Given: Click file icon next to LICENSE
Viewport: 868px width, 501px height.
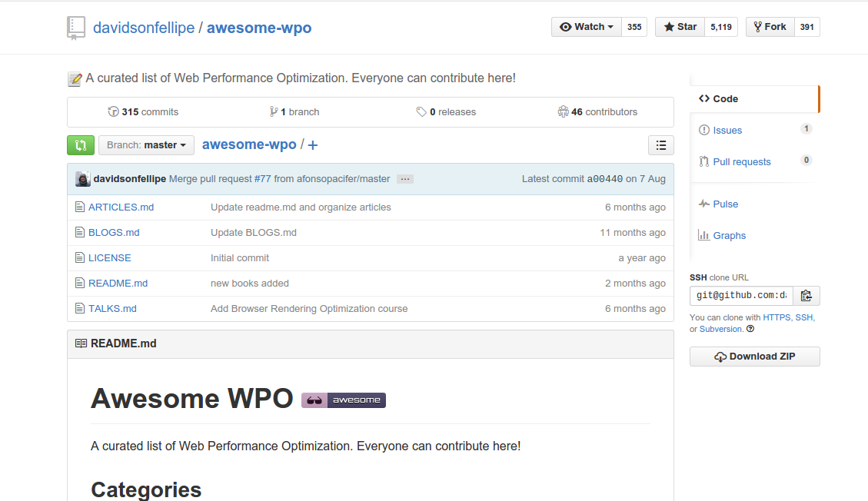Looking at the screenshot, I should (x=80, y=257).
